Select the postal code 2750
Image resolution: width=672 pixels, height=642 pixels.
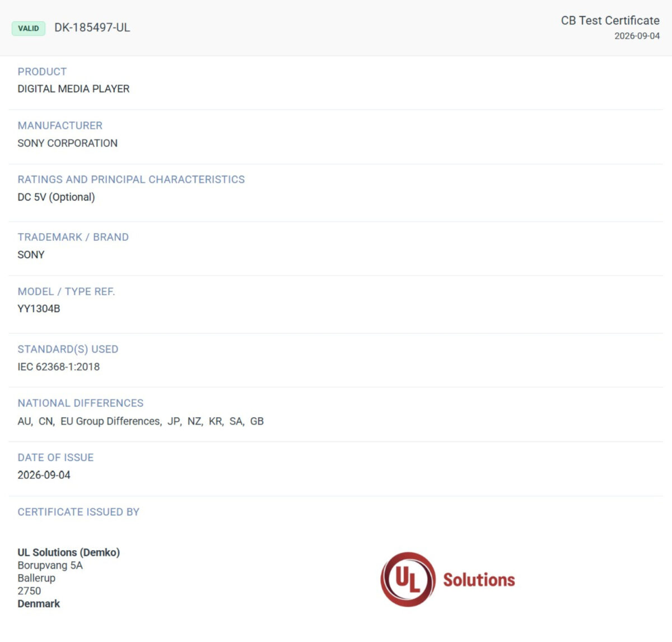29,591
